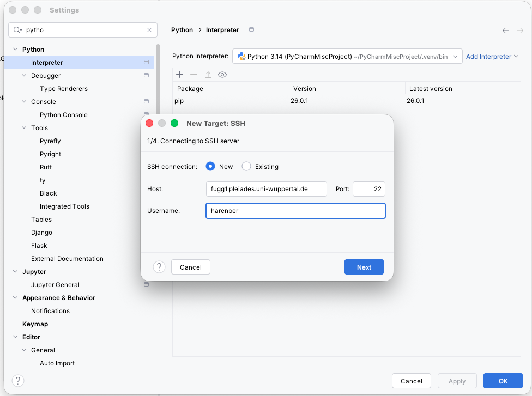This screenshot has height=396, width=532.
Task: Open the Add Interpreter dropdown
Action: pyautogui.click(x=491, y=56)
